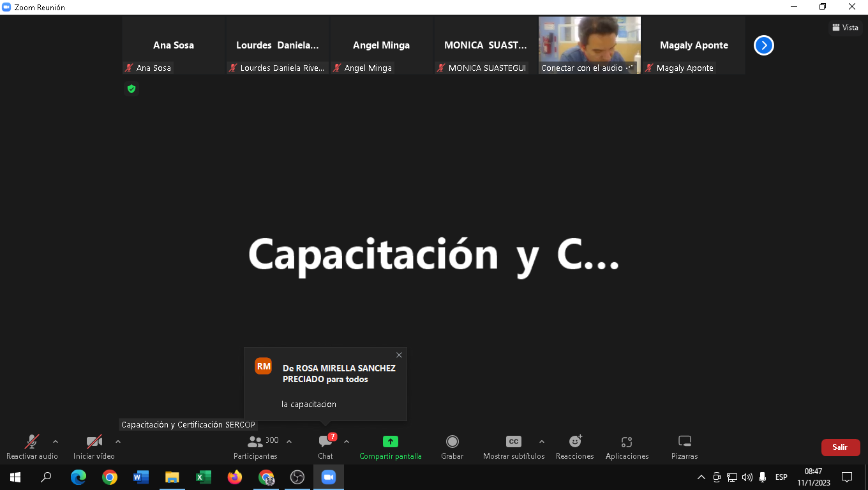Start recording with Grabar
This screenshot has width=868, height=490.
(x=452, y=446)
